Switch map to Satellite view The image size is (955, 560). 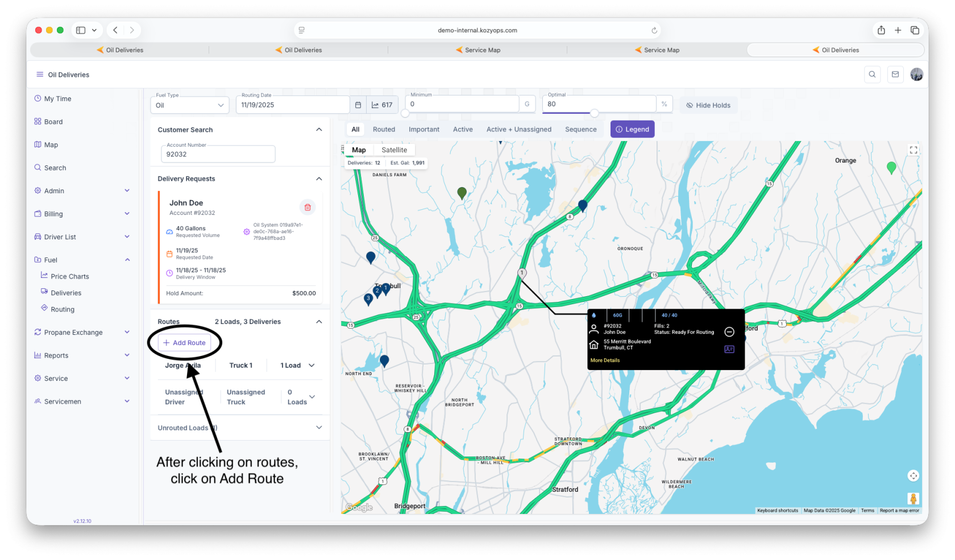pyautogui.click(x=394, y=150)
